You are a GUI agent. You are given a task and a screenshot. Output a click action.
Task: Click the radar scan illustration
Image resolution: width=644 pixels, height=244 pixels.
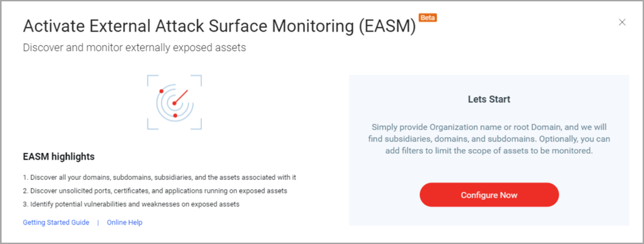[174, 102]
